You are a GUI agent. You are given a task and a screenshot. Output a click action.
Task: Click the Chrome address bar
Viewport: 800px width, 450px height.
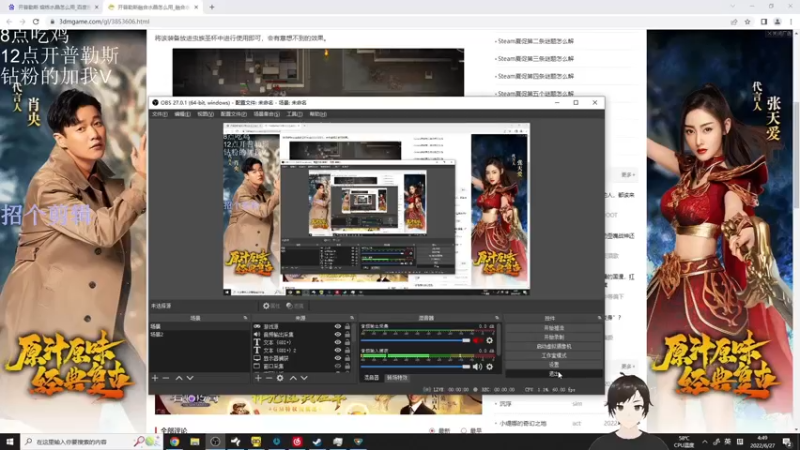pyautogui.click(x=388, y=21)
